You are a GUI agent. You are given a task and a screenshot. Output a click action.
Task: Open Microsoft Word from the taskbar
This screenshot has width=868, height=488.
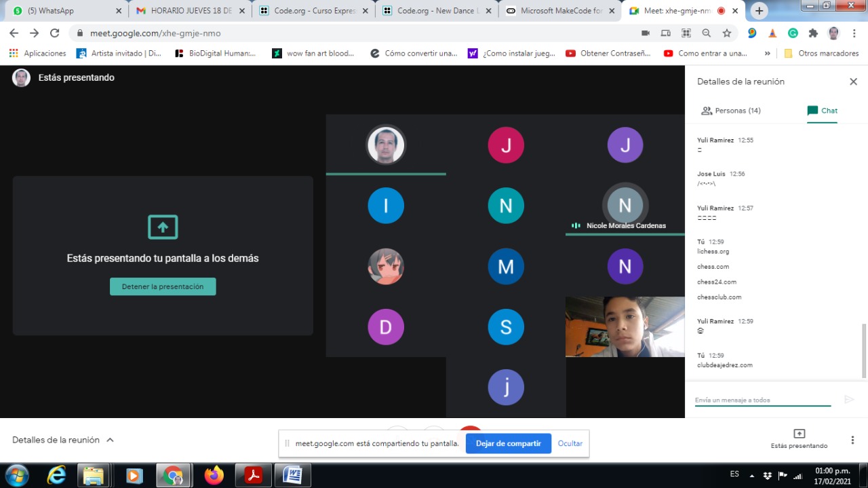tap(292, 475)
